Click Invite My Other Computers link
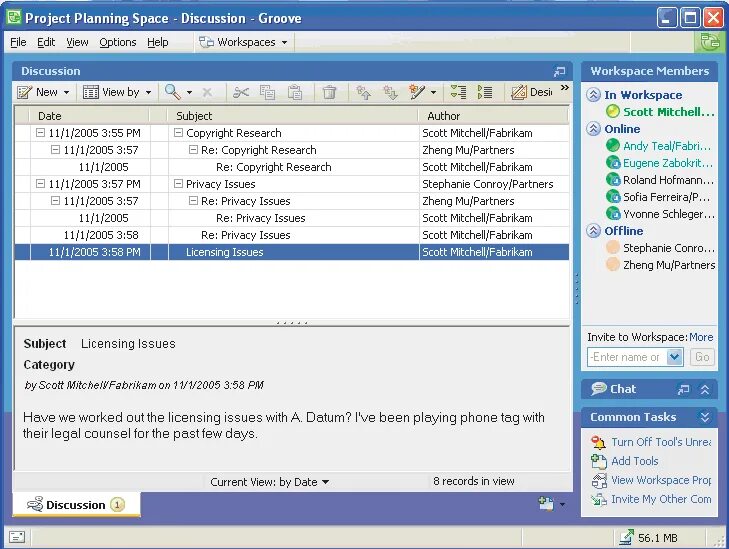This screenshot has height=549, width=729. coord(651,499)
